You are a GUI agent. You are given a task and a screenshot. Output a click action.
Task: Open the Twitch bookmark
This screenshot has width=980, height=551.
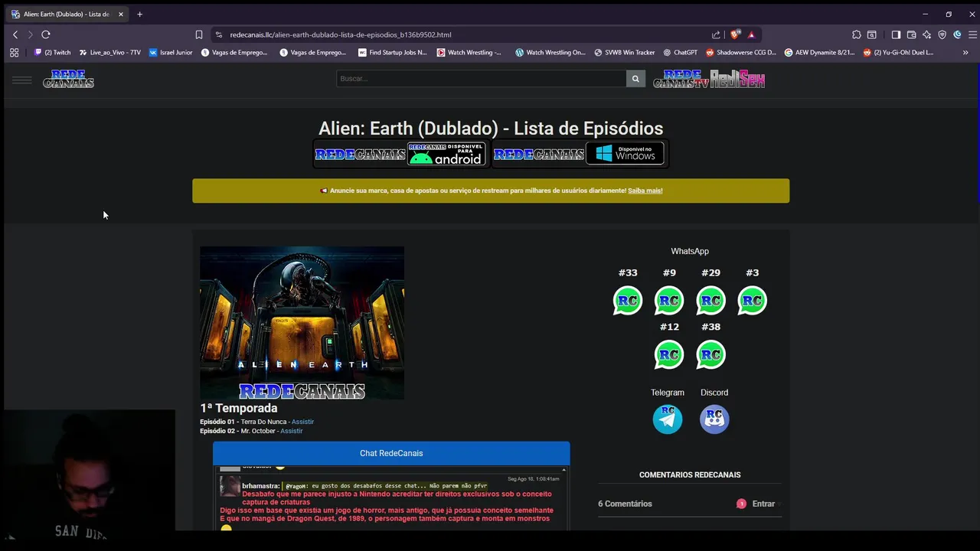(52, 53)
